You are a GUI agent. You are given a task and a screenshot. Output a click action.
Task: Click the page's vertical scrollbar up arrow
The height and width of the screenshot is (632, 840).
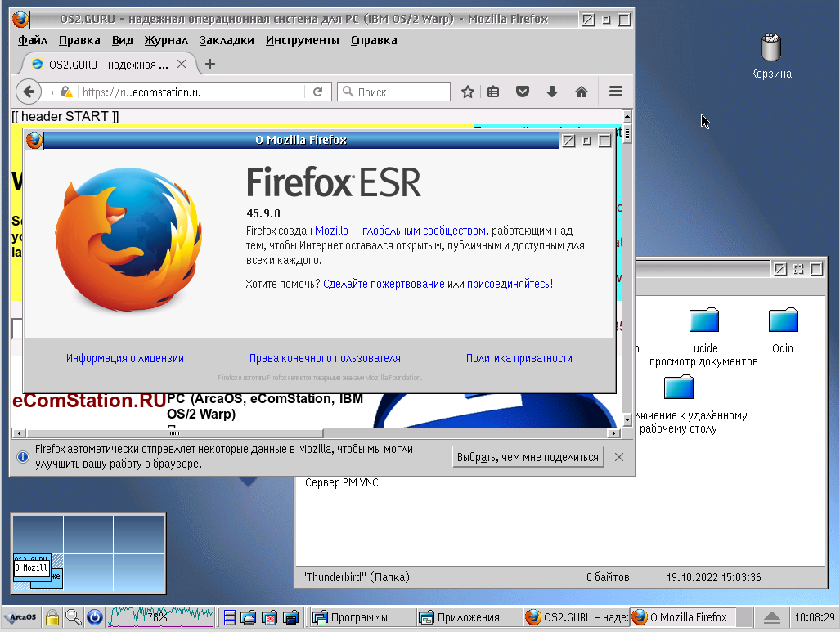(627, 115)
